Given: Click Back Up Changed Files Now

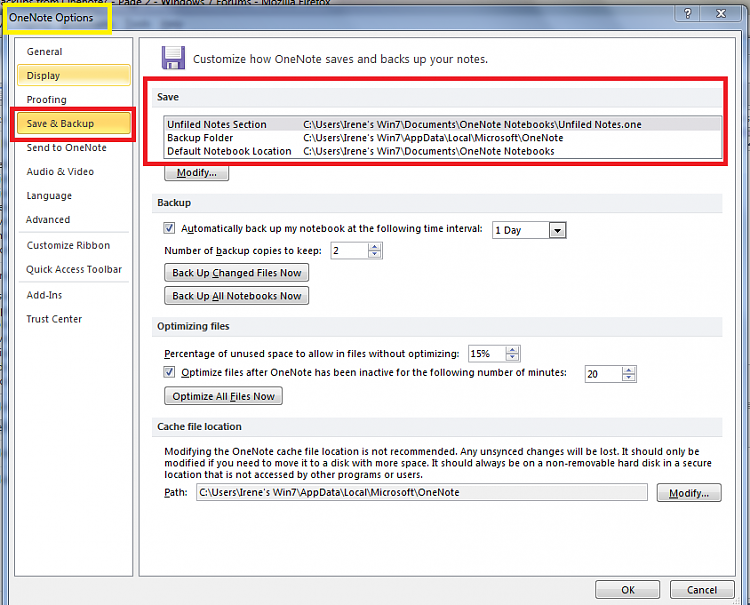Looking at the screenshot, I should [237, 273].
